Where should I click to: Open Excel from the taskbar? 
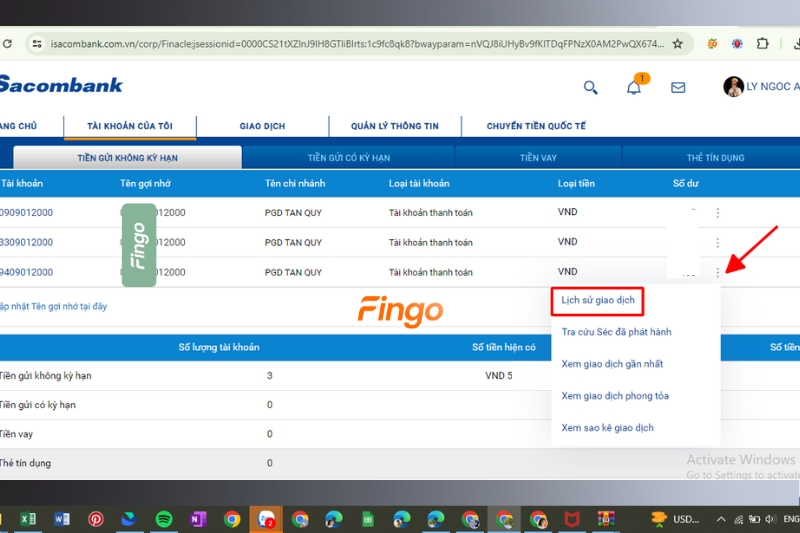tap(28, 519)
